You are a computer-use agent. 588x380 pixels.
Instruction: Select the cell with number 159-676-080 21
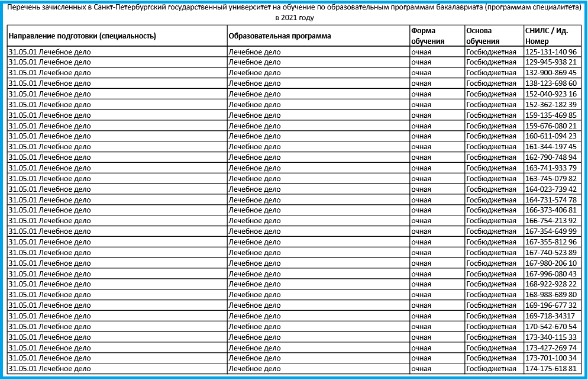(x=553, y=125)
